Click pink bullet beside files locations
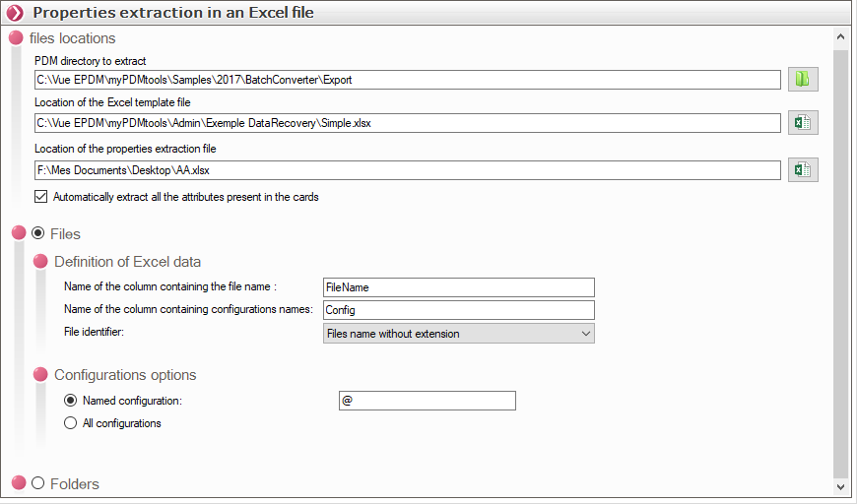Viewport: 857px width, 504px height. click(x=16, y=38)
